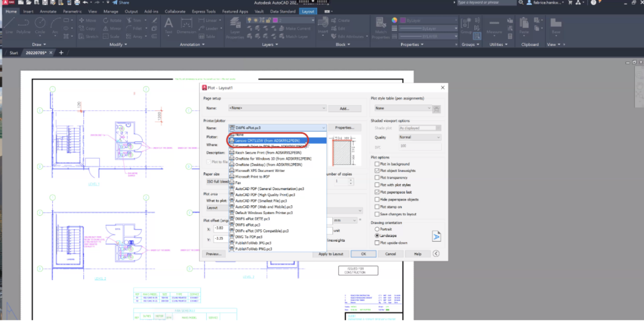644x321 pixels.
Task: Open the Quality dropdown set to Normal
Action: (420, 137)
